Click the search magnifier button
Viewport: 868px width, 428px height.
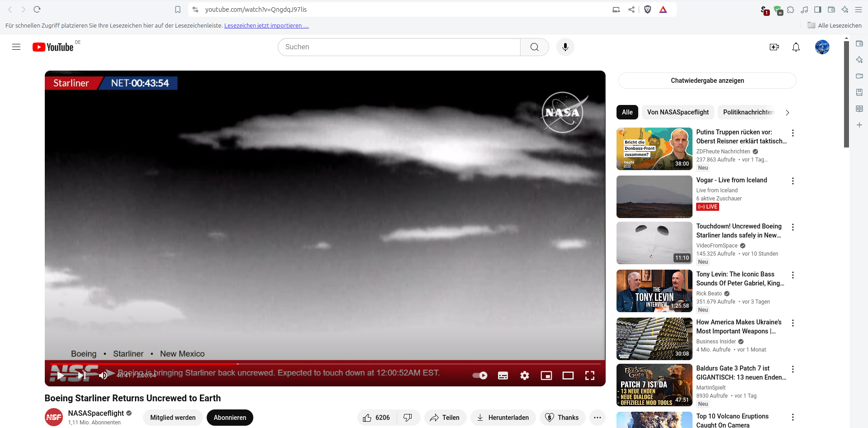pyautogui.click(x=535, y=47)
